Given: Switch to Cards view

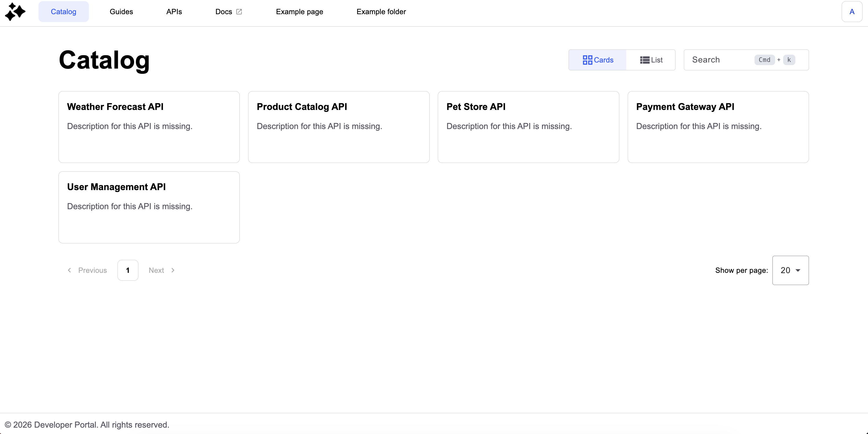Looking at the screenshot, I should pos(597,60).
